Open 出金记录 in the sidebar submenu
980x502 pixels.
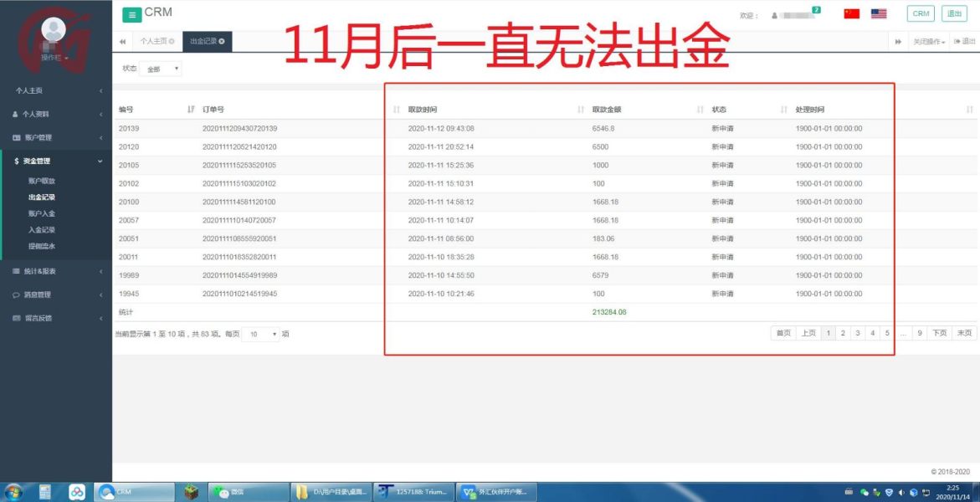coord(42,197)
